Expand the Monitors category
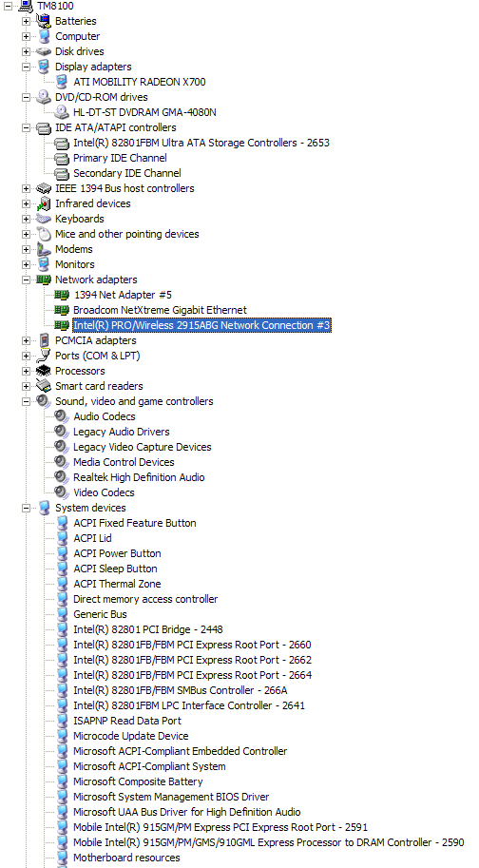This screenshot has width=479, height=868. click(x=26, y=264)
